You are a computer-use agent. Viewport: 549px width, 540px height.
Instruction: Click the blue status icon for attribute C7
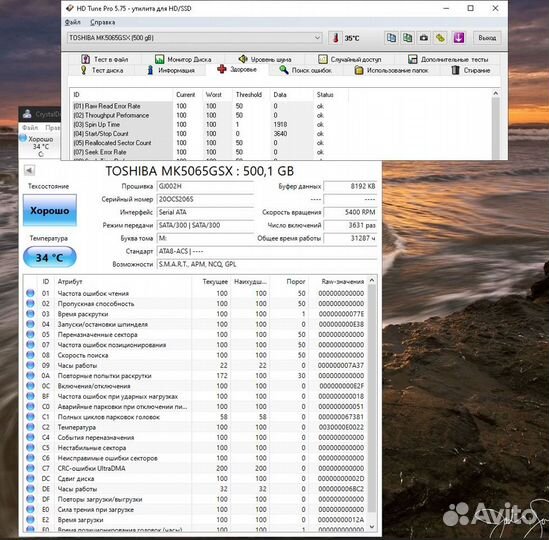pos(30,468)
